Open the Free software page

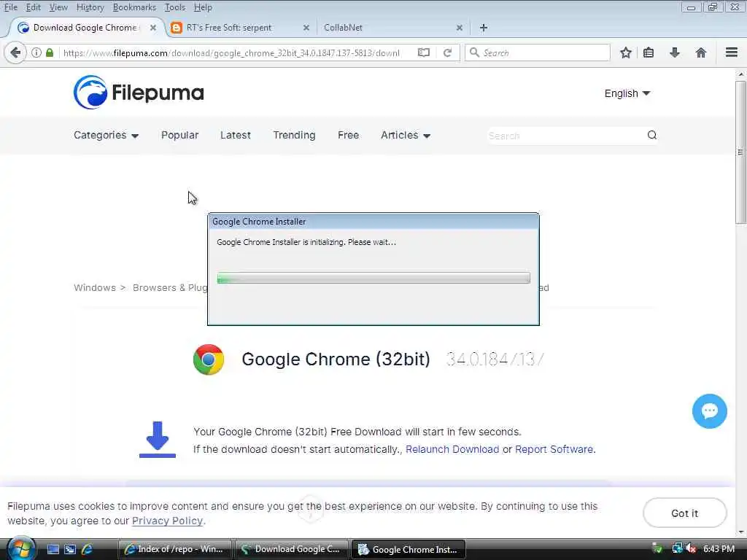click(x=348, y=135)
